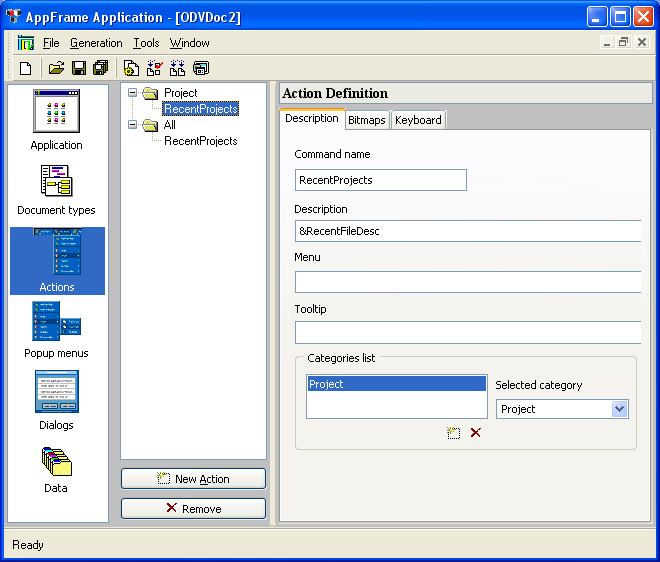This screenshot has height=562, width=660.
Task: Click the Save All toolbar icon
Action: click(100, 68)
